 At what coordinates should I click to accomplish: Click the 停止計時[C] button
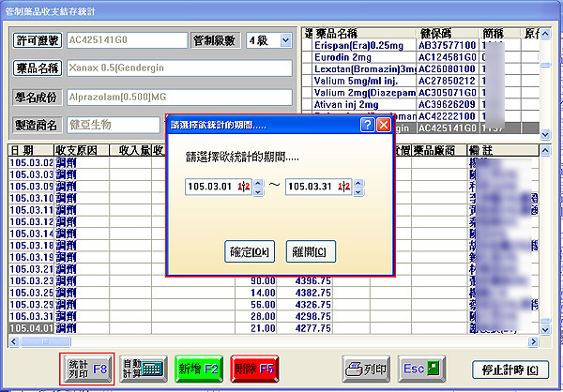pos(510,369)
